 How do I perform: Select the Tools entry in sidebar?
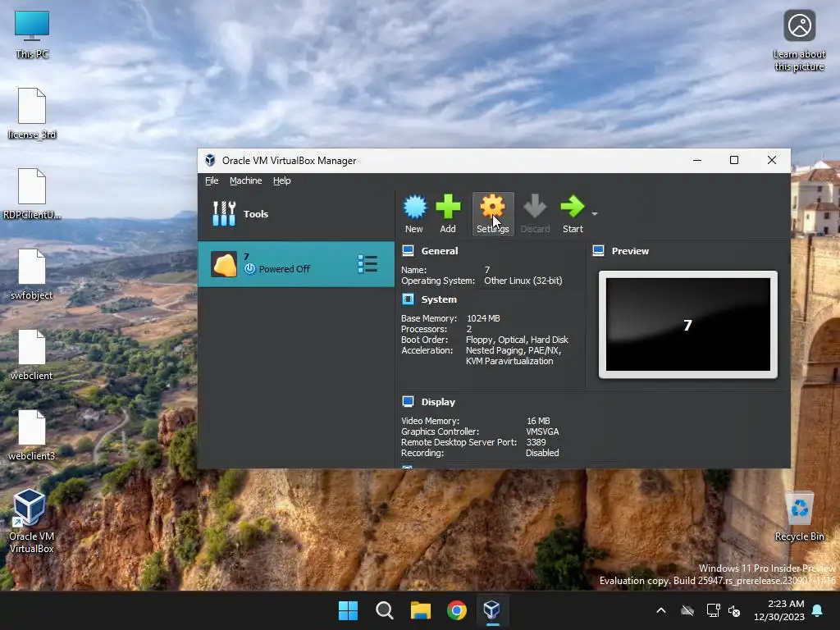coord(296,214)
